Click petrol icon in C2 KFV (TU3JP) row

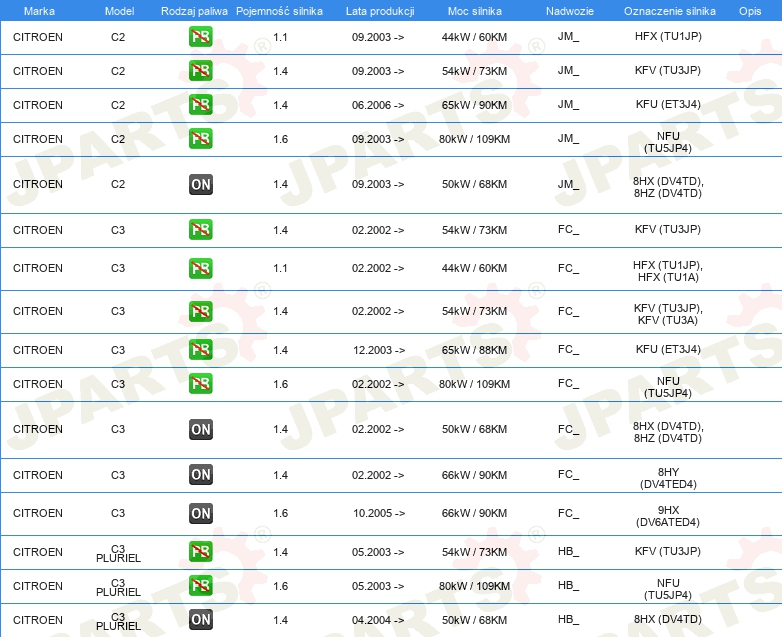coord(200,70)
